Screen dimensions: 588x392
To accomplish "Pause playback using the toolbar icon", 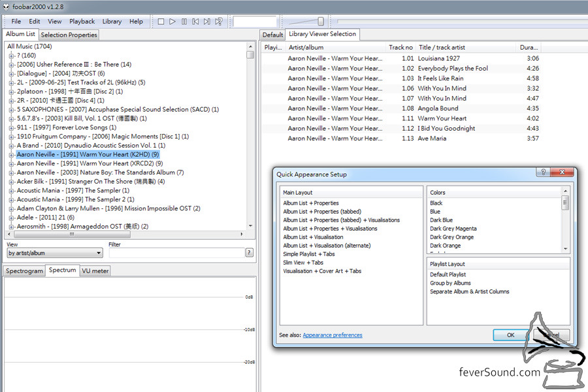I will click(x=184, y=22).
